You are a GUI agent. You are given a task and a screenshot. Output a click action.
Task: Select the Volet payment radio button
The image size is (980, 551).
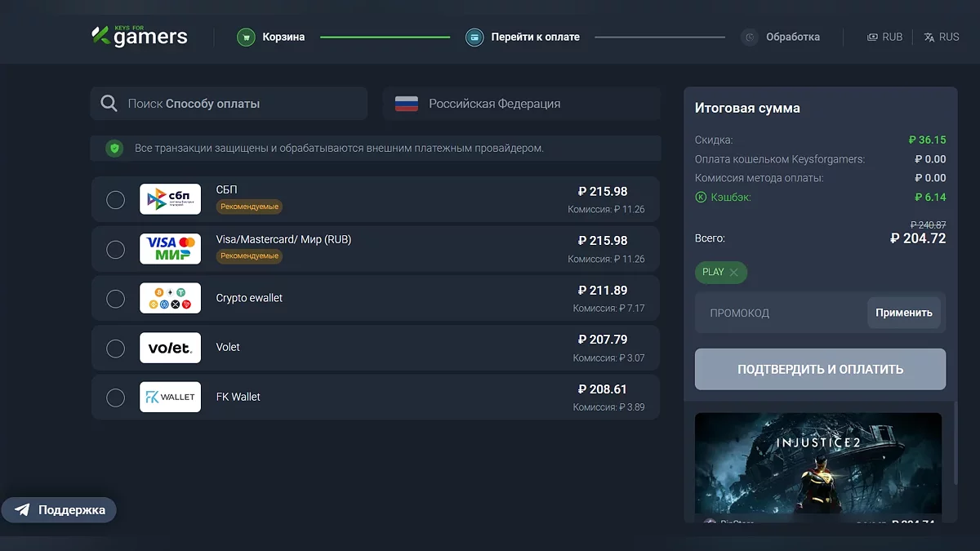[x=116, y=349]
